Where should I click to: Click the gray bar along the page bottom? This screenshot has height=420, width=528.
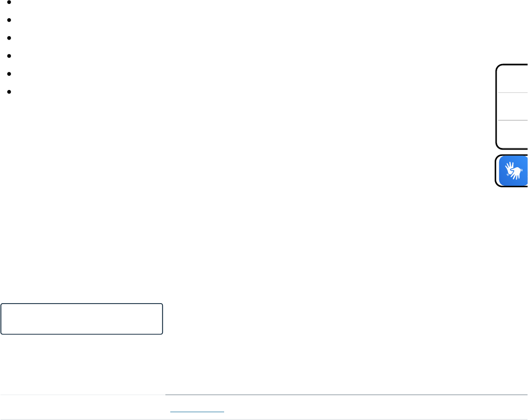(x=264, y=420)
